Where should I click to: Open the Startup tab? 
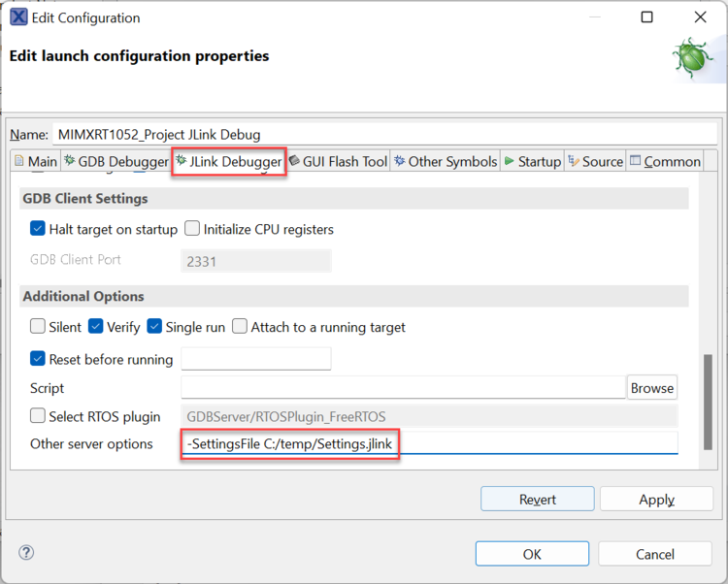pyautogui.click(x=532, y=162)
